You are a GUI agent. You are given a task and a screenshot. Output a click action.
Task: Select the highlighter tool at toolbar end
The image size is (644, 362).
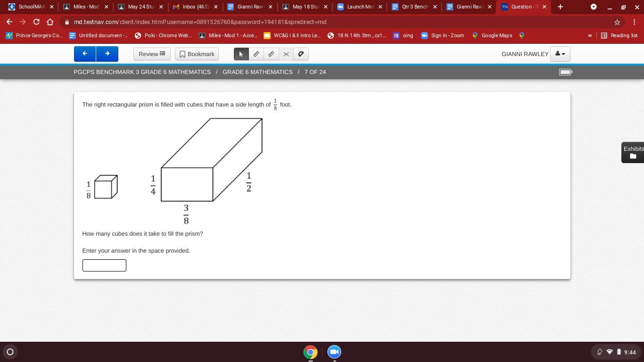click(301, 54)
